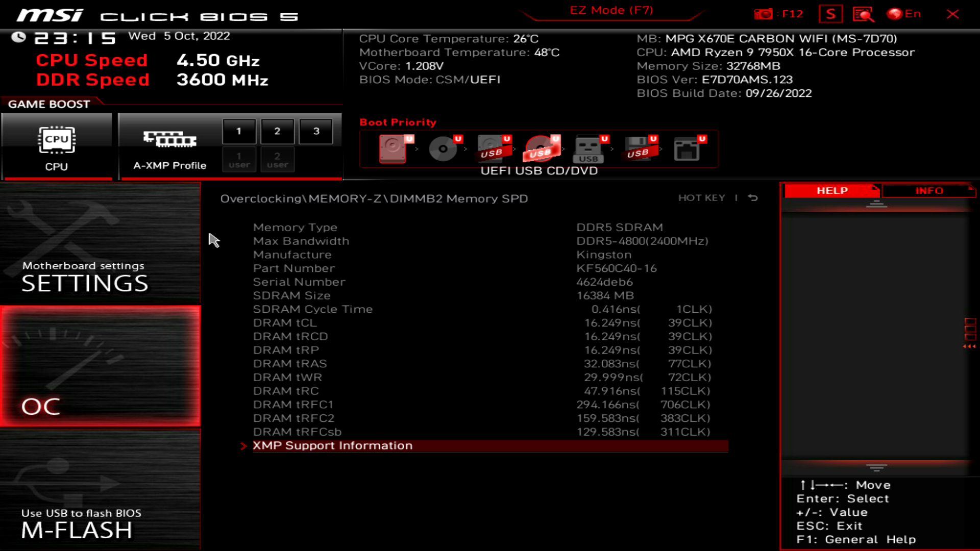Viewport: 980px width, 551px height.
Task: Switch to EZ Mode (F7)
Action: pyautogui.click(x=611, y=11)
